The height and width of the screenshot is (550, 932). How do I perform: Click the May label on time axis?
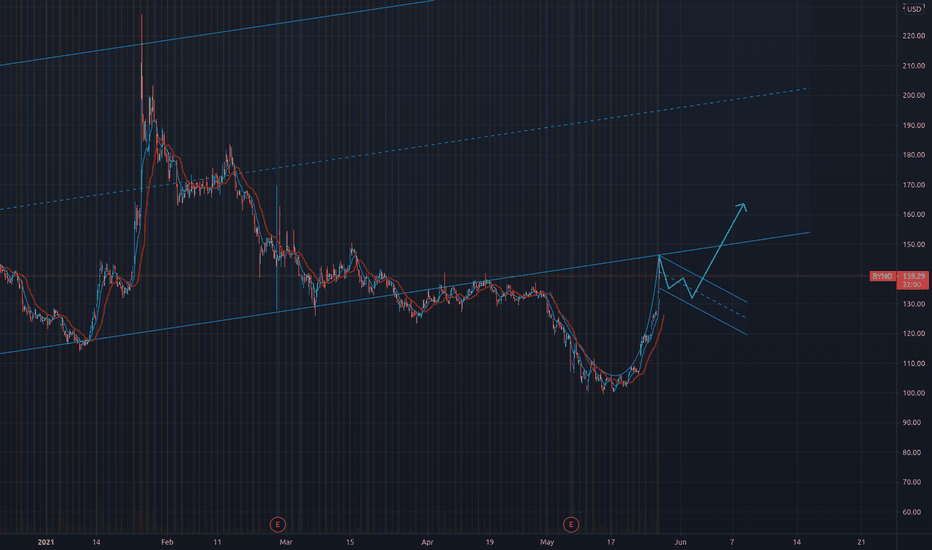click(x=547, y=542)
